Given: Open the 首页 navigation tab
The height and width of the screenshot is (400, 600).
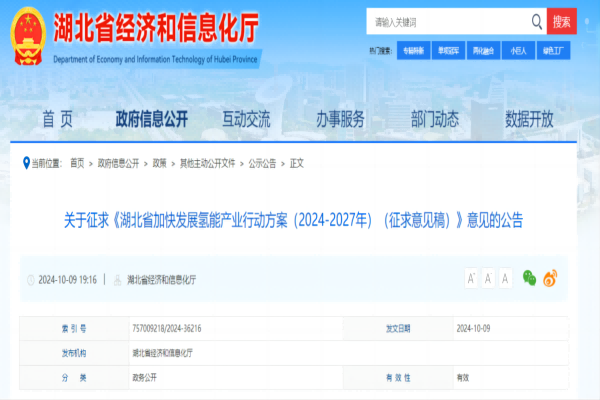Looking at the screenshot, I should pyautogui.click(x=57, y=120).
